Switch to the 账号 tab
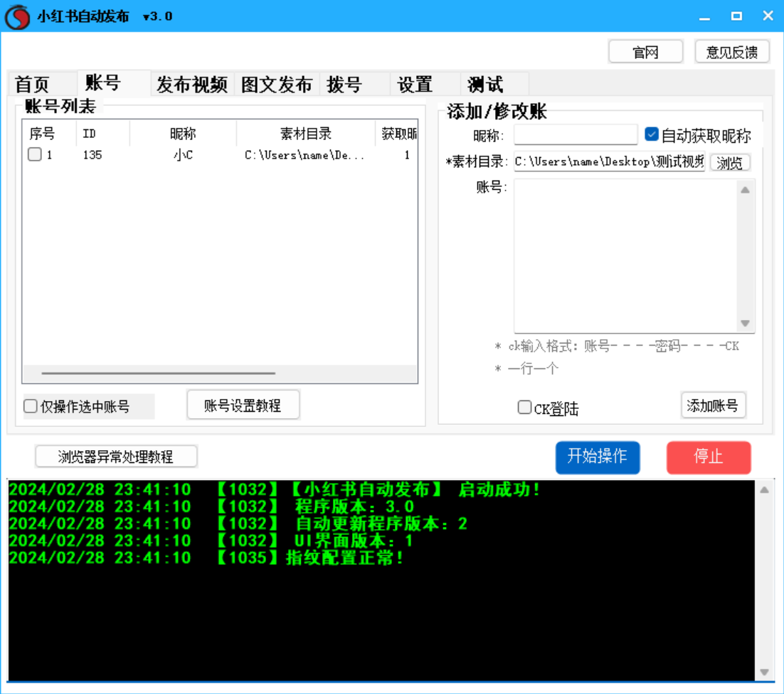This screenshot has width=784, height=694. pos(114,83)
